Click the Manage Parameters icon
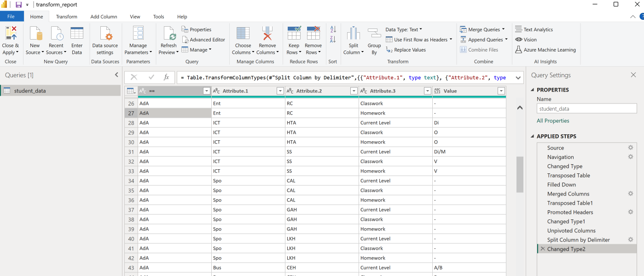 click(x=138, y=33)
